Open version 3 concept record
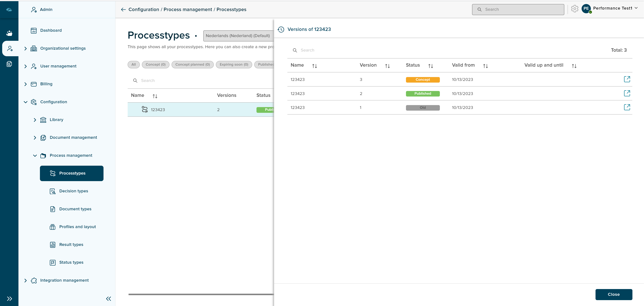 [627, 79]
